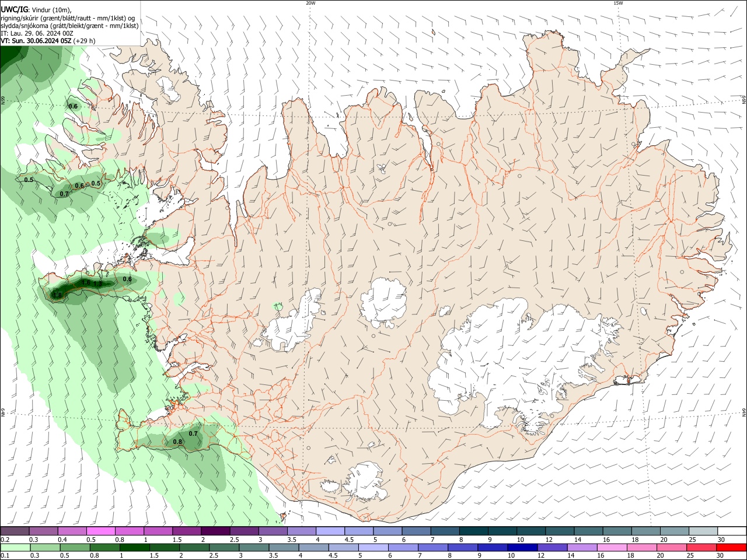Click the darkest purple 2 swatch, top legend row
The width and height of the screenshot is (747, 560).
click(x=215, y=531)
